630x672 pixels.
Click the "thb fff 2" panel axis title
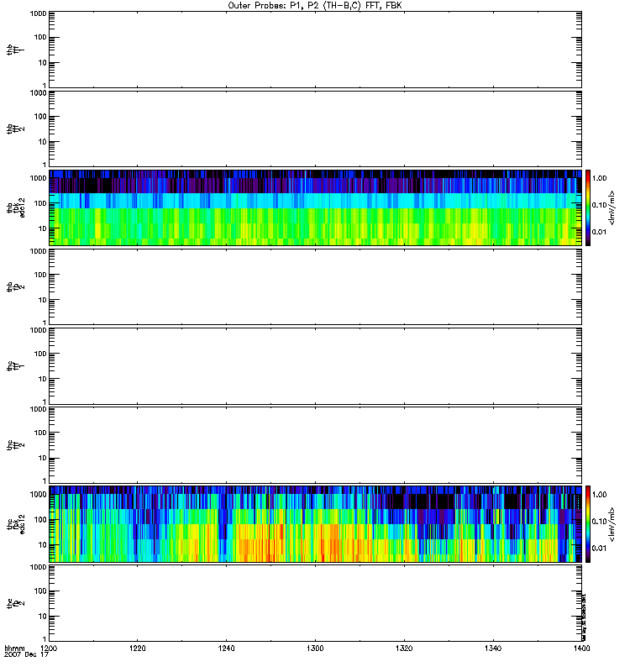(15, 129)
